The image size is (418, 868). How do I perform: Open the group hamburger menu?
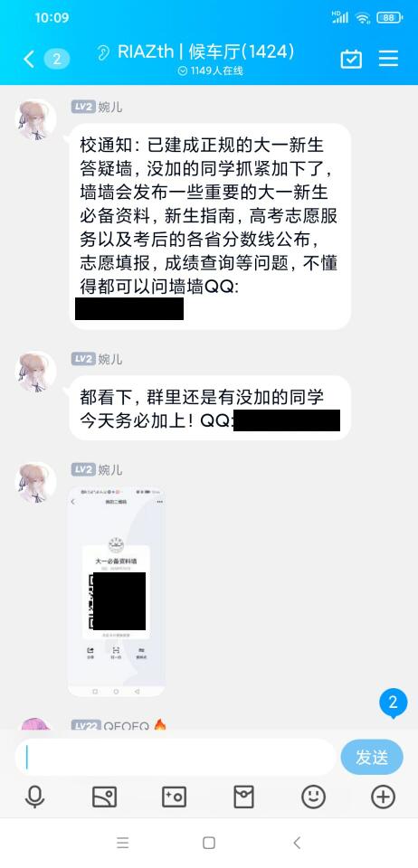click(389, 59)
